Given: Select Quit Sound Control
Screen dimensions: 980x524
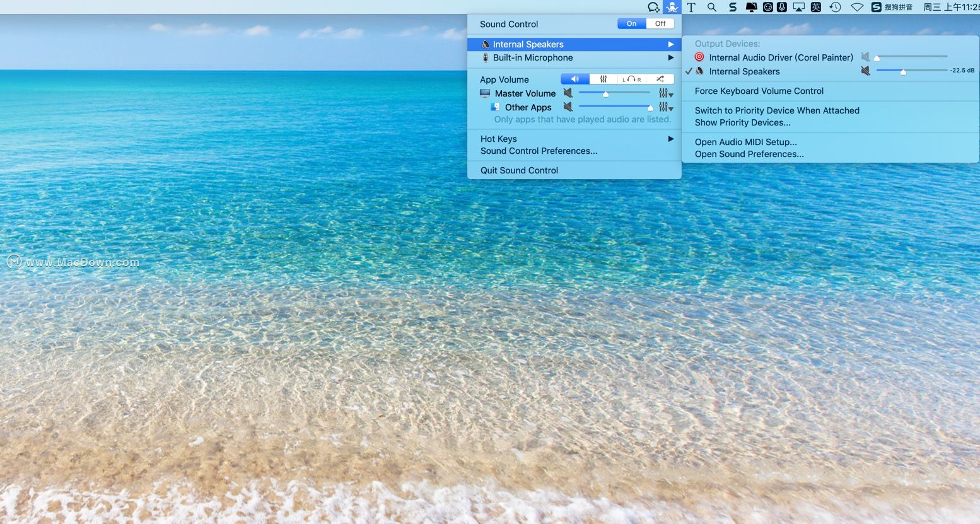Looking at the screenshot, I should coord(518,170).
